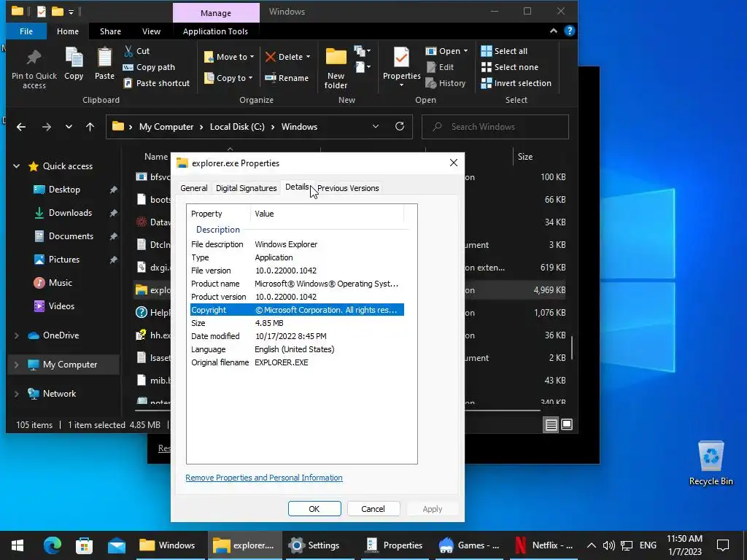Open Application Tools ribbon tab

[215, 31]
